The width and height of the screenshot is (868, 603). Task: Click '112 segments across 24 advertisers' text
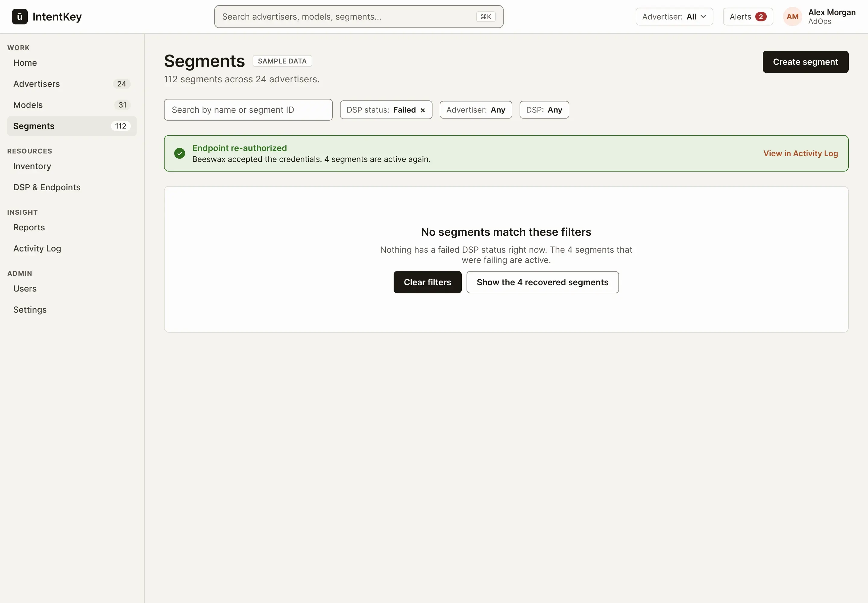[242, 79]
